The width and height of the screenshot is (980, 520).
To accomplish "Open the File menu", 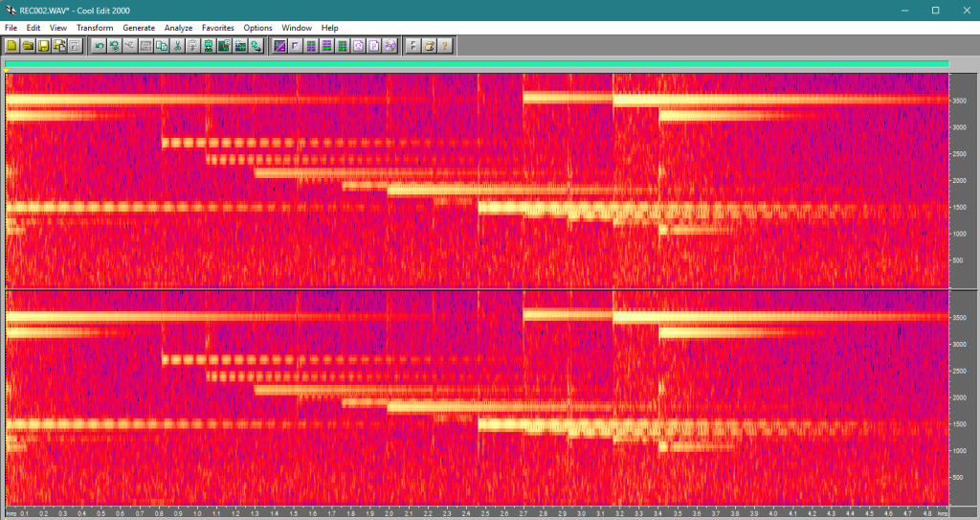I will (x=11, y=28).
